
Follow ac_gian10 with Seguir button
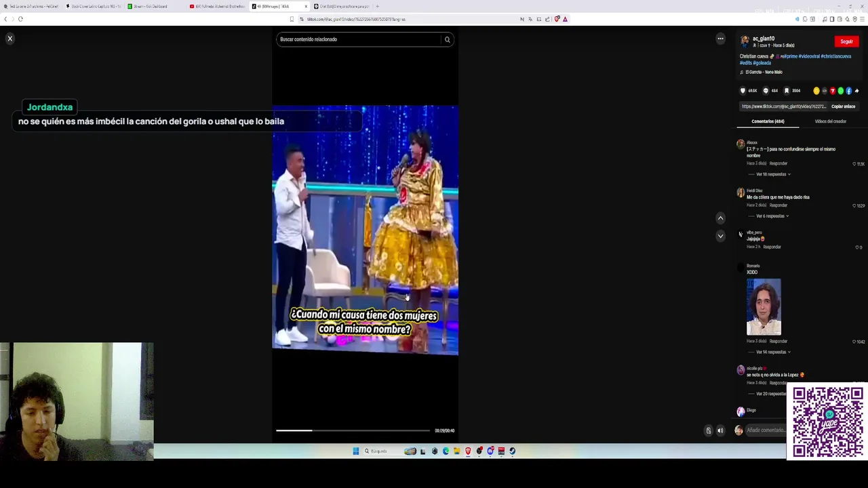[x=846, y=41]
